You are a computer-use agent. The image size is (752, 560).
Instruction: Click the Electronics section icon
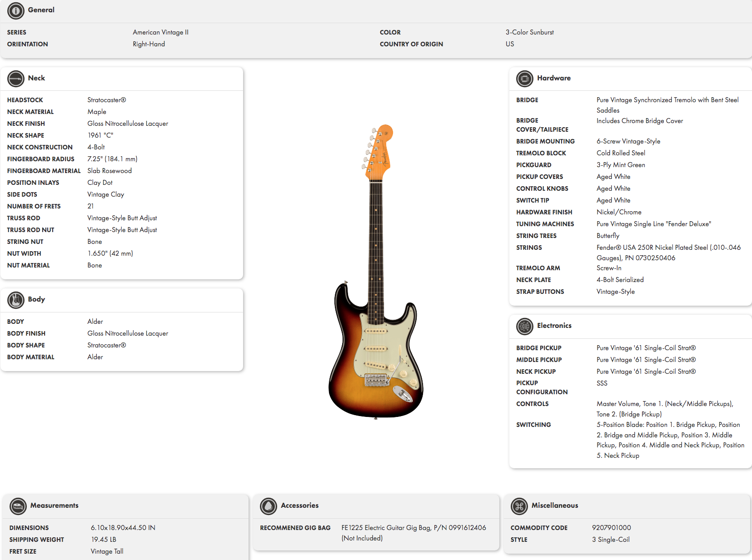pyautogui.click(x=525, y=326)
